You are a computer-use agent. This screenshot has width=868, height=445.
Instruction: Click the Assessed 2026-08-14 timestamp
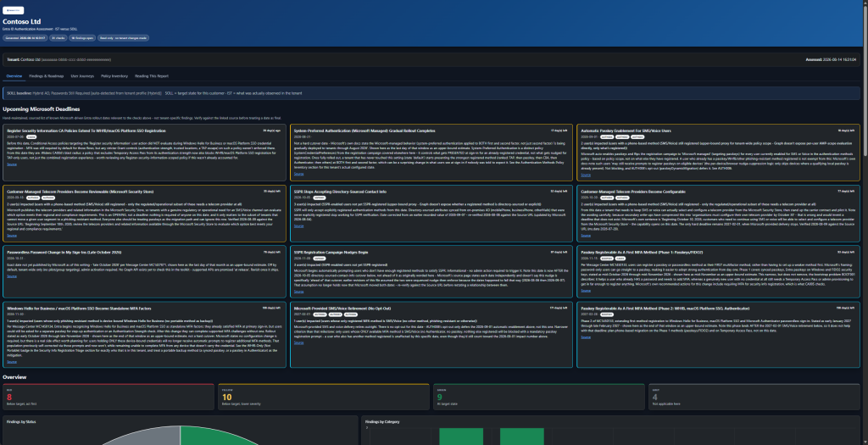coord(831,59)
